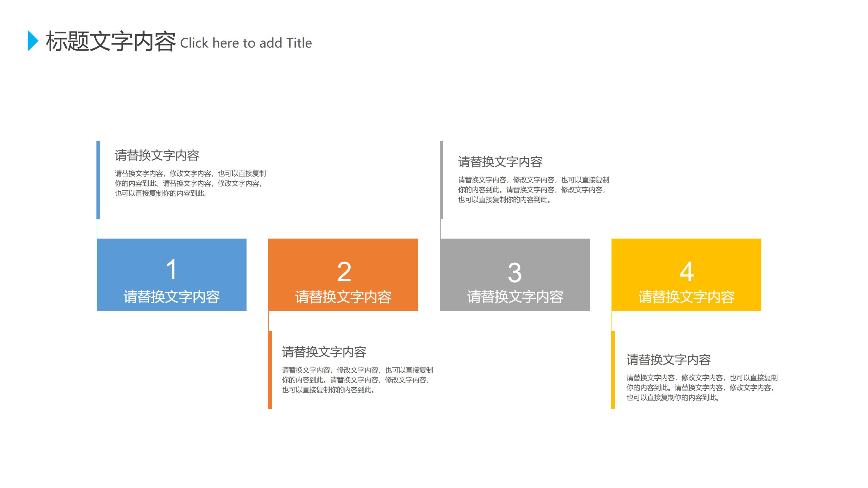
Task: Click the blue vertical accent bar
Action: click(x=98, y=180)
